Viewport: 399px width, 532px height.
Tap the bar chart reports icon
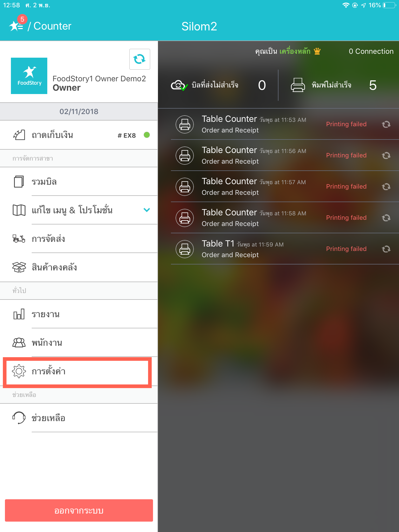pyautogui.click(x=19, y=314)
